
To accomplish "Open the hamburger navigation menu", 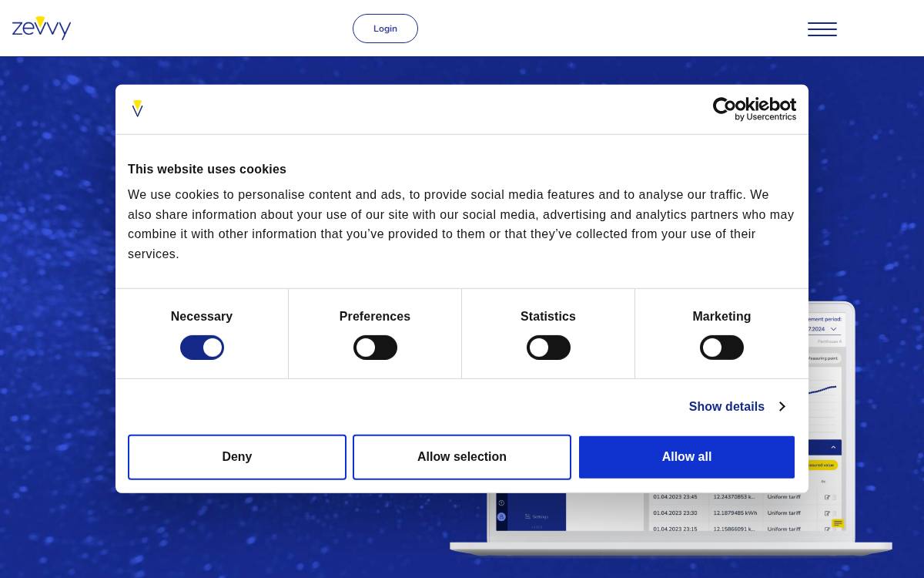I will pyautogui.click(x=822, y=29).
